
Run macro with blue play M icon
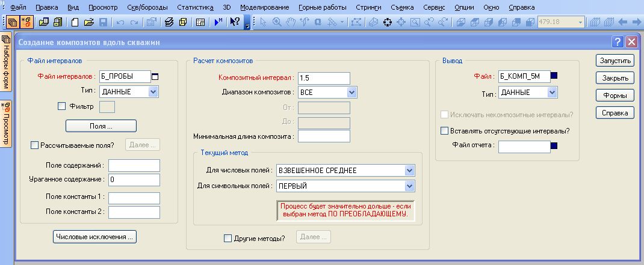218,22
